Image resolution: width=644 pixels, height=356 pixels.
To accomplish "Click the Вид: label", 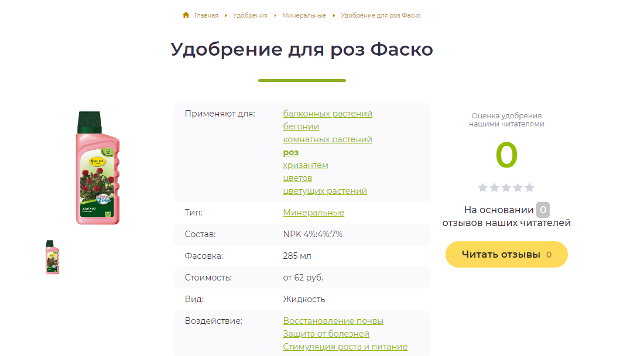I will coord(194,299).
